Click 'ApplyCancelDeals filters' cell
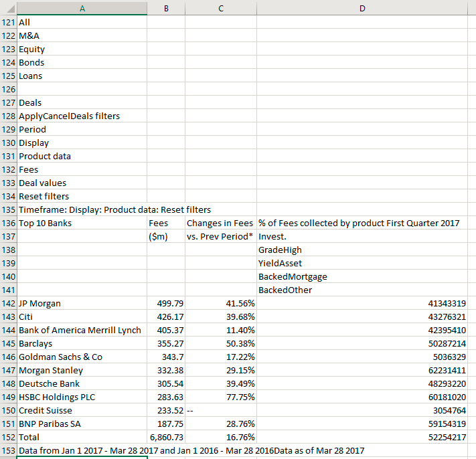Image resolution: width=476 pixels, height=459 pixels. click(x=82, y=116)
